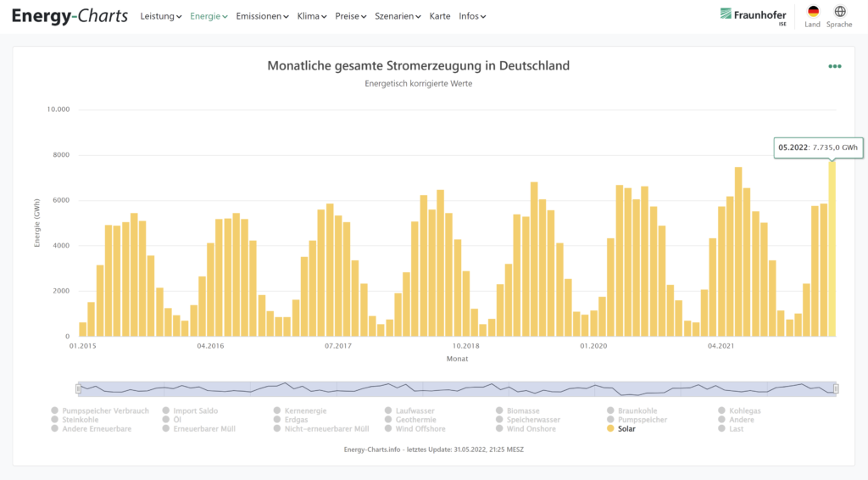Click the Preise navigation link
Image resolution: width=868 pixels, height=480 pixels.
(350, 16)
